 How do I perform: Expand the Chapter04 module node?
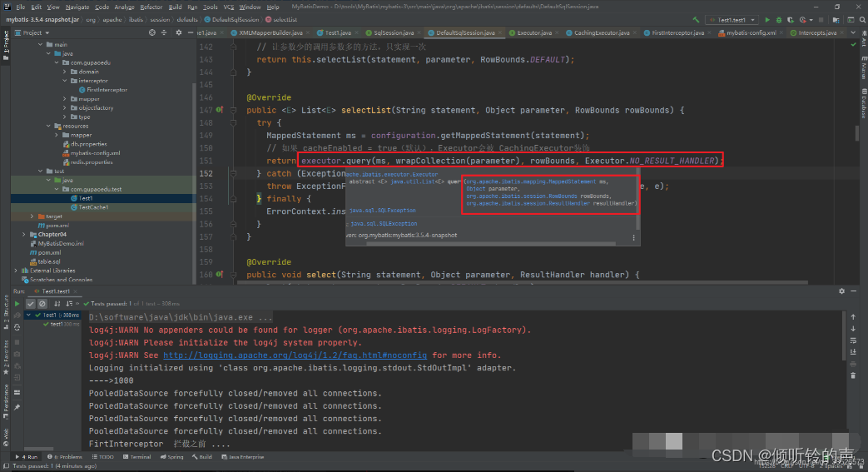(24, 235)
